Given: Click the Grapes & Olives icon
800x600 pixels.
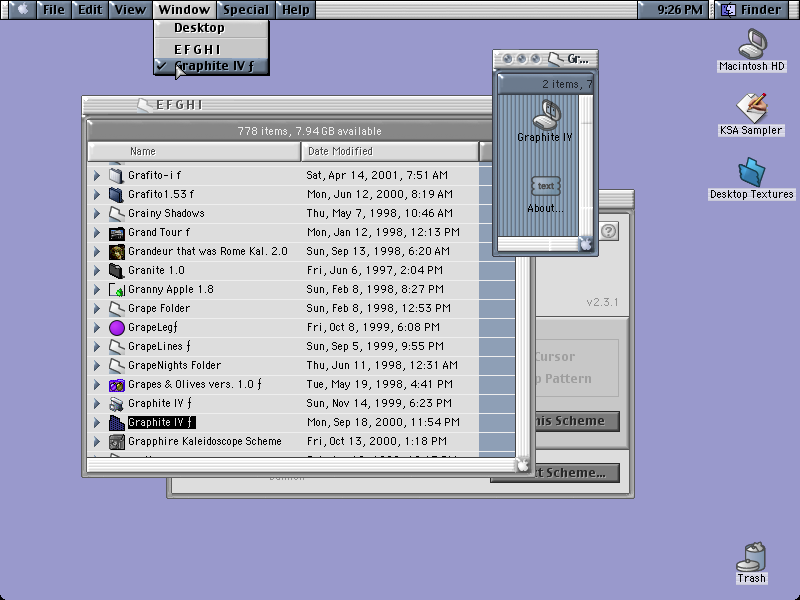Looking at the screenshot, I should point(116,385).
